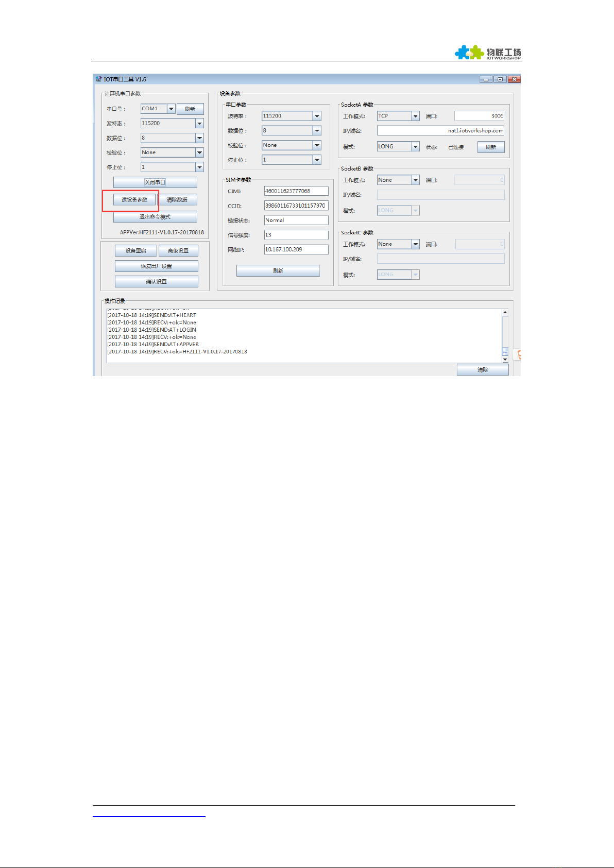Click 信号强度 field showing 13
Screen dimensions: 614x868
296,235
